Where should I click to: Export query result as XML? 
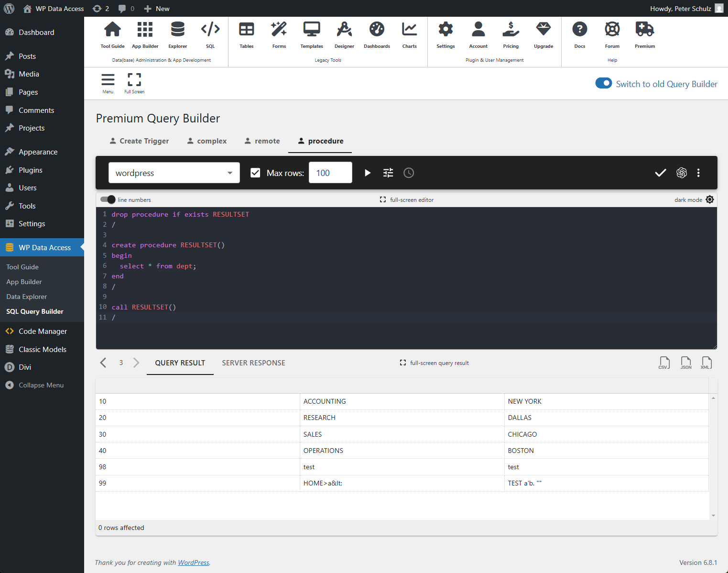point(706,363)
